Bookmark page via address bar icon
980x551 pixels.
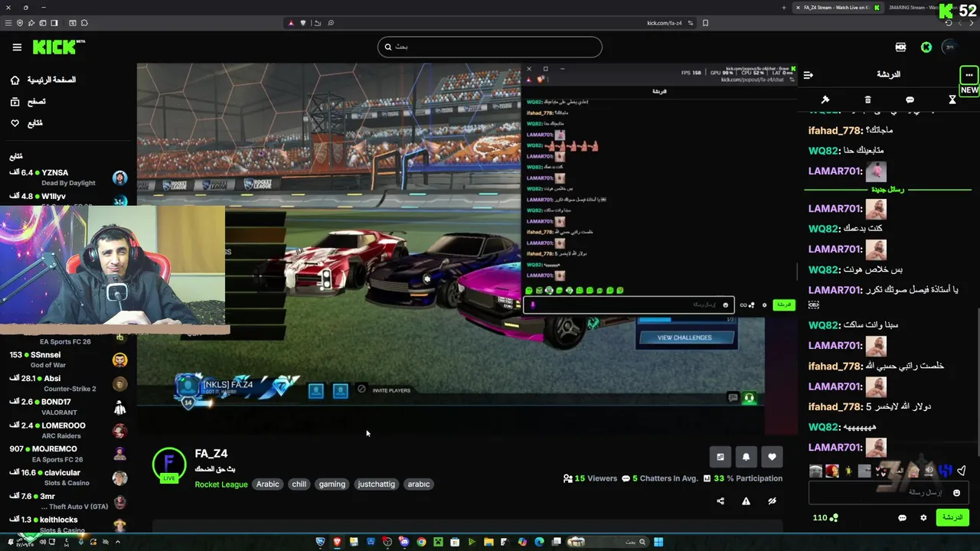click(x=705, y=23)
